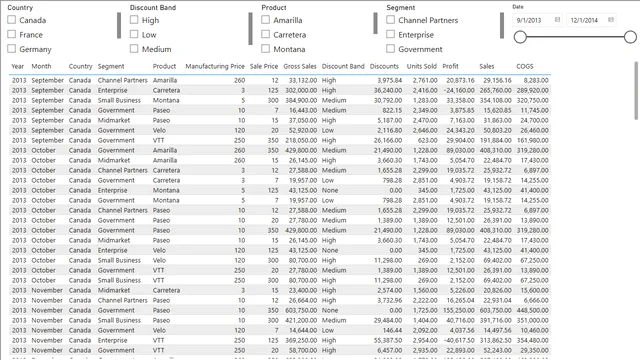Sort by the Manufacturing Price column header
Screen dimensions: 640x360
click(215, 67)
